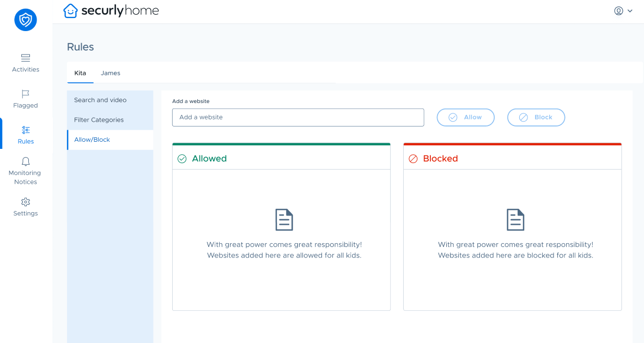Open Filter Categories in the side menu
644x343 pixels.
point(99,120)
